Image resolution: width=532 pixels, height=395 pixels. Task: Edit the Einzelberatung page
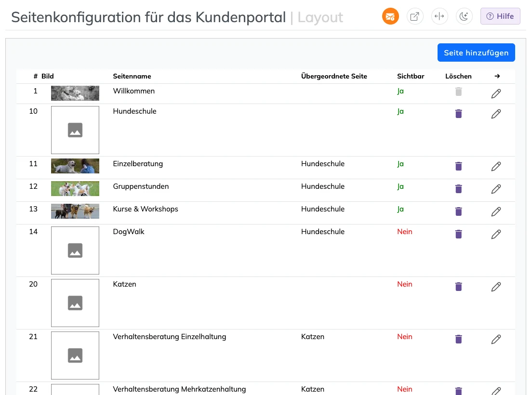(496, 167)
